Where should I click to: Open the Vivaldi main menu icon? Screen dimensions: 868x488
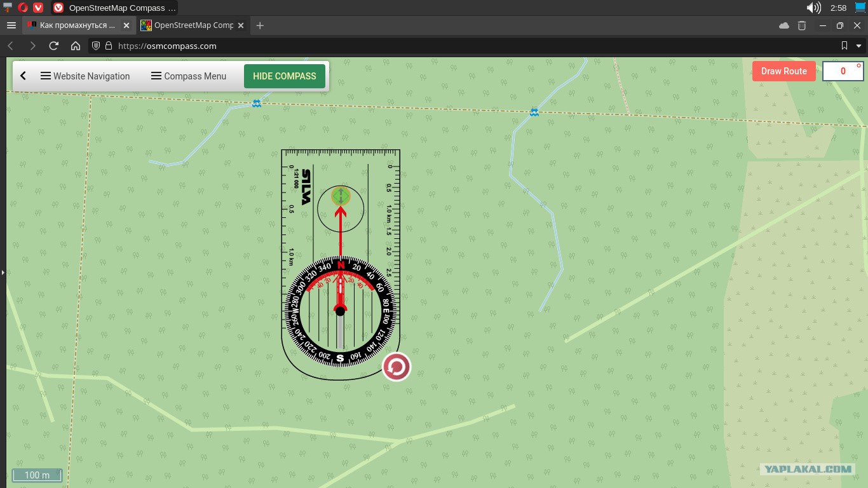coord(11,25)
